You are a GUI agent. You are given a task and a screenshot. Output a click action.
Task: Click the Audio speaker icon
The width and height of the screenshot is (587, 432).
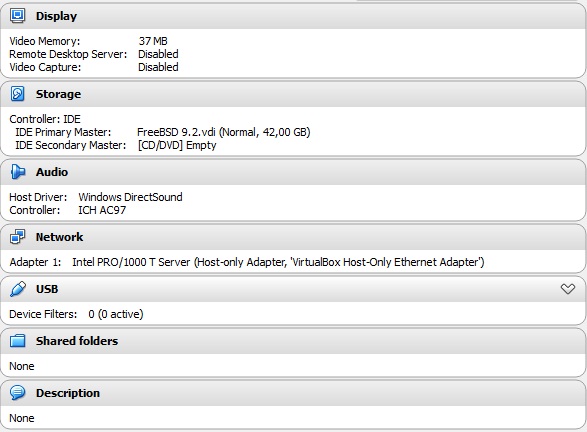18,172
